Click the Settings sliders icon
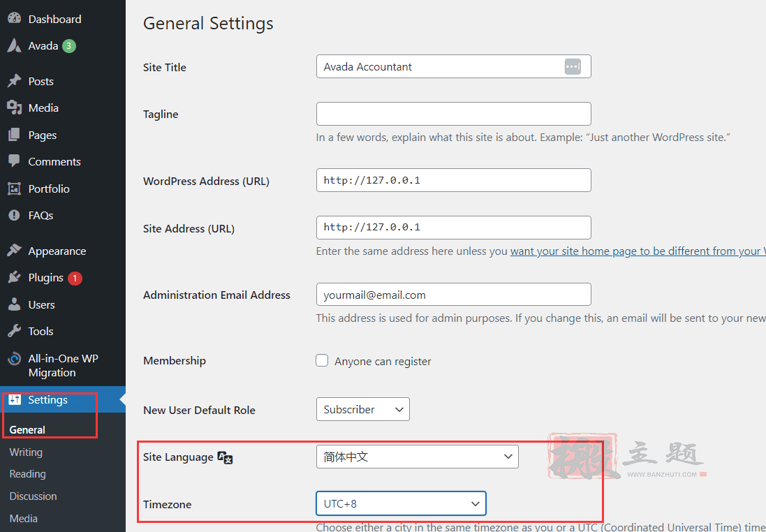Image resolution: width=766 pixels, height=532 pixels. coord(15,399)
